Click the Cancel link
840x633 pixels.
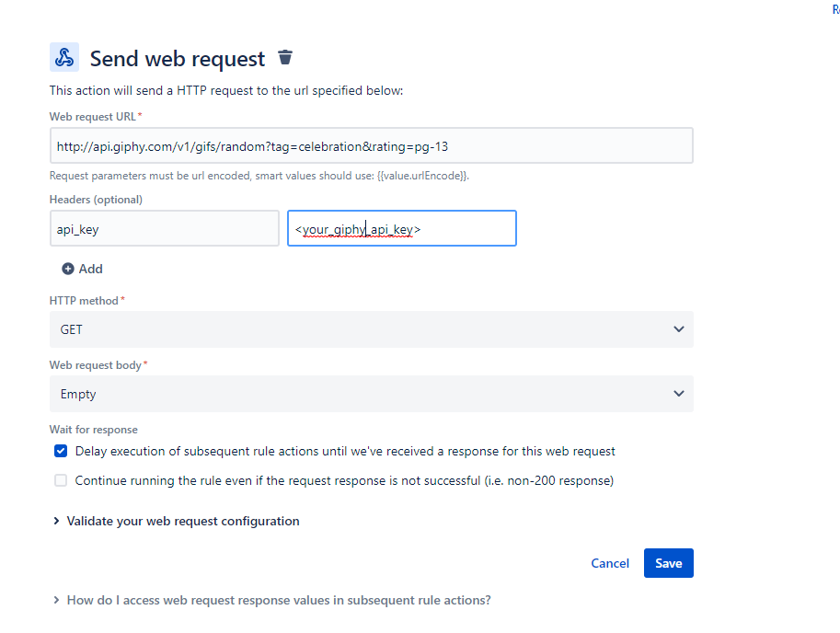(610, 563)
